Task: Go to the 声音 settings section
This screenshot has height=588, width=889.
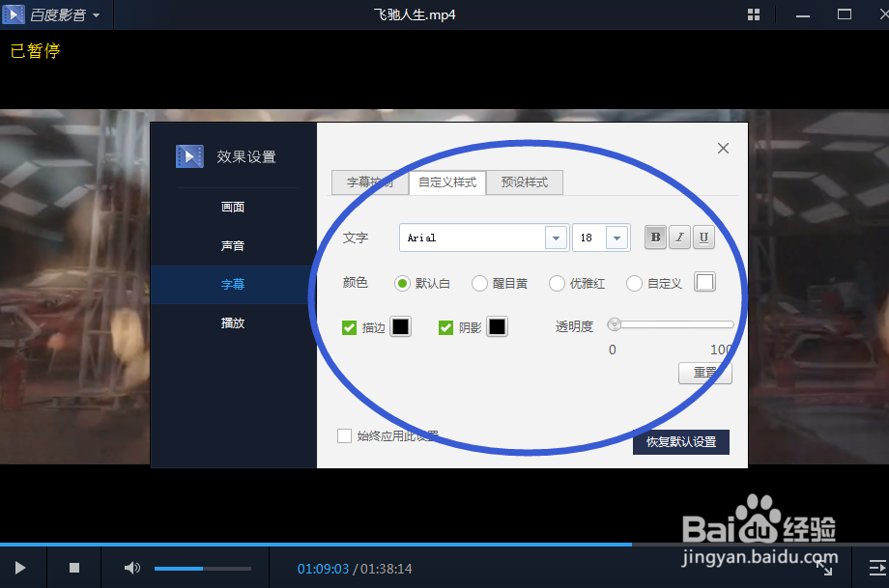Action: (233, 246)
